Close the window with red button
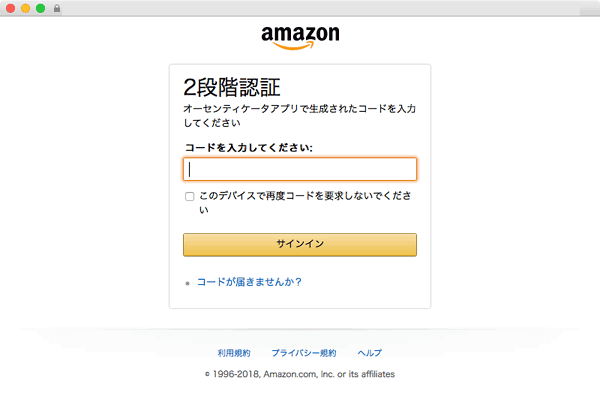600x405 pixels. point(11,8)
